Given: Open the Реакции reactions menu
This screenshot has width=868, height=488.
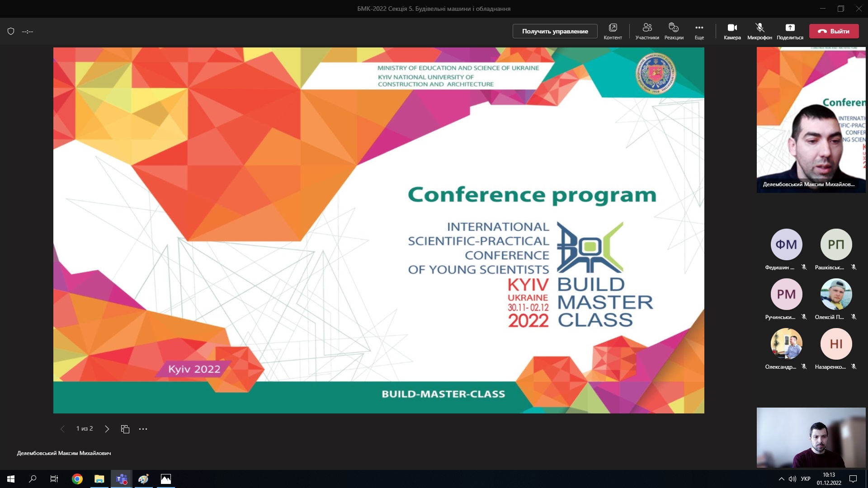Looking at the screenshot, I should click(x=674, y=31).
